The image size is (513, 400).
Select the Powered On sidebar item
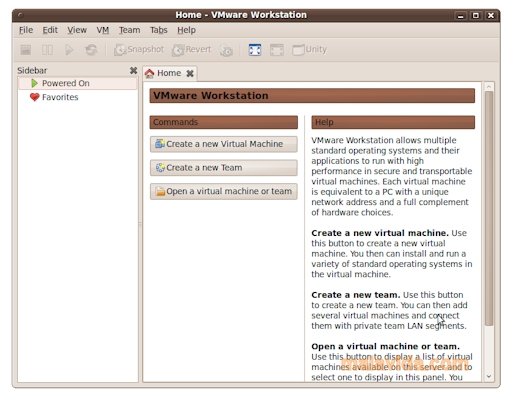pos(77,83)
